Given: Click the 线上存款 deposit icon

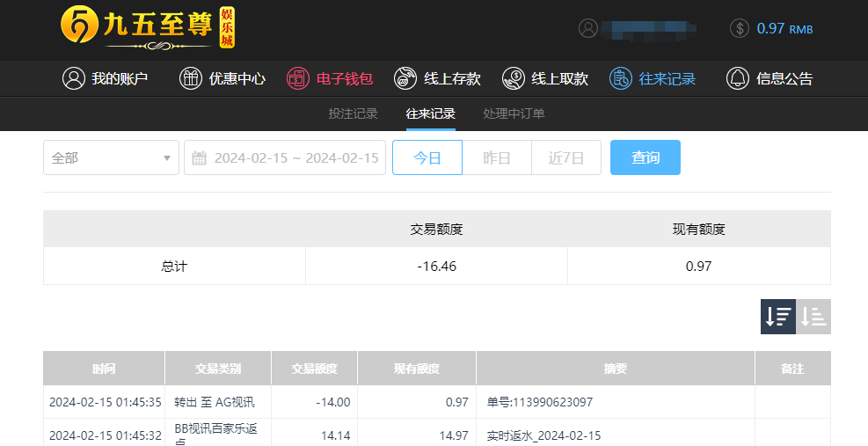Looking at the screenshot, I should 405,78.
